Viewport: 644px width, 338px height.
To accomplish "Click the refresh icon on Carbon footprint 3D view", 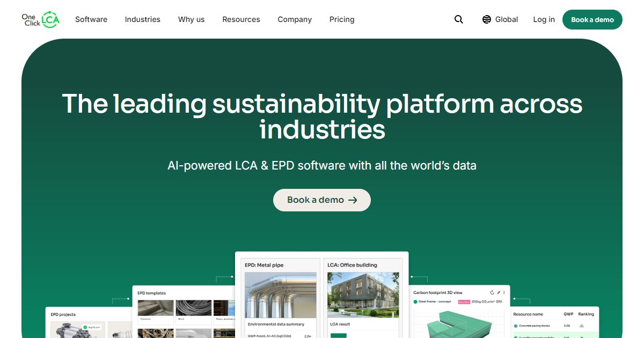I will pos(492,292).
